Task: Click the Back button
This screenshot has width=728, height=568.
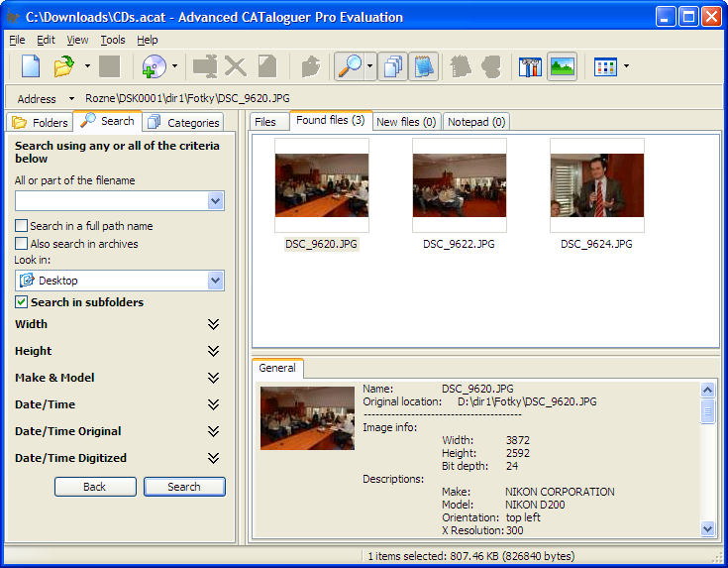Action: coord(95,487)
